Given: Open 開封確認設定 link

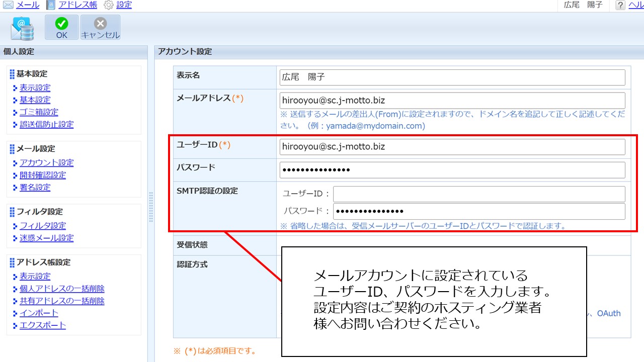Looking at the screenshot, I should 43,175.
